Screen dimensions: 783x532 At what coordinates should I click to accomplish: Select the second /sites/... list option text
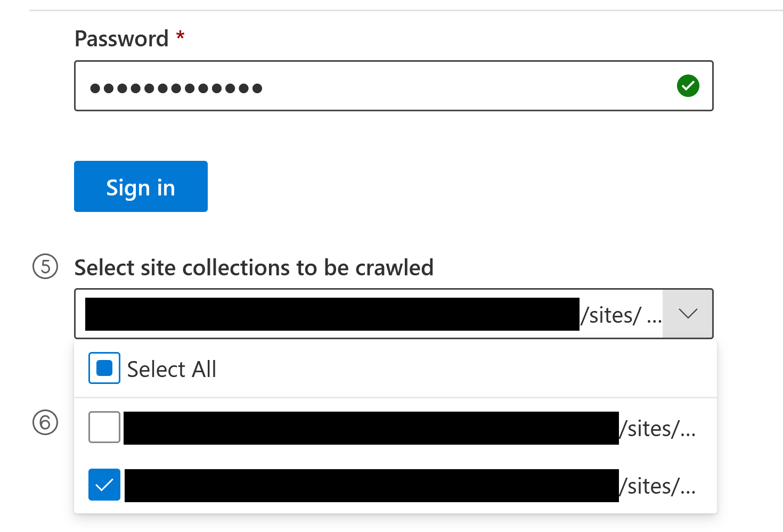(658, 486)
